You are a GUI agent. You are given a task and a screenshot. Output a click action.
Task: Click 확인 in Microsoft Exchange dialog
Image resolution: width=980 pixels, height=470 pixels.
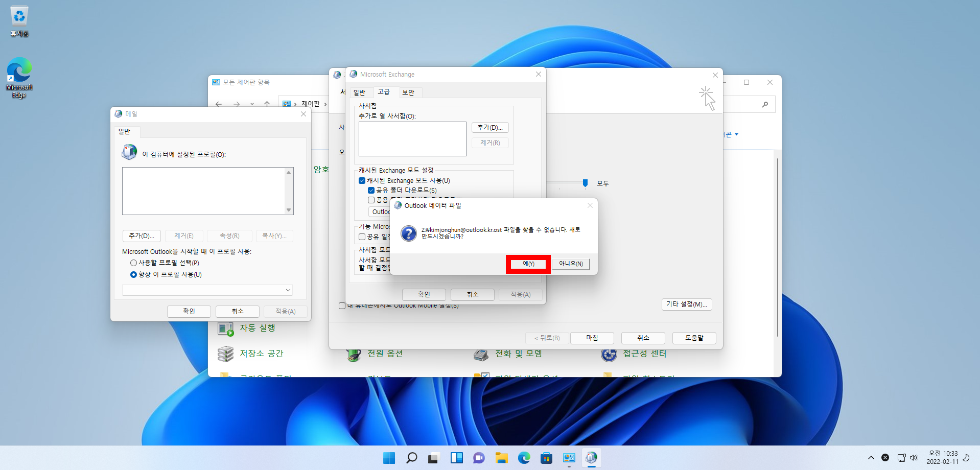[424, 295]
